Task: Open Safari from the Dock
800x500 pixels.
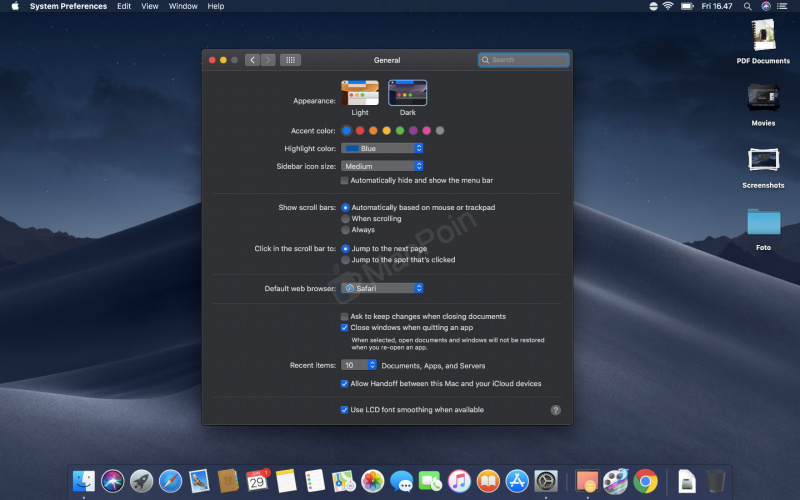Action: (170, 481)
